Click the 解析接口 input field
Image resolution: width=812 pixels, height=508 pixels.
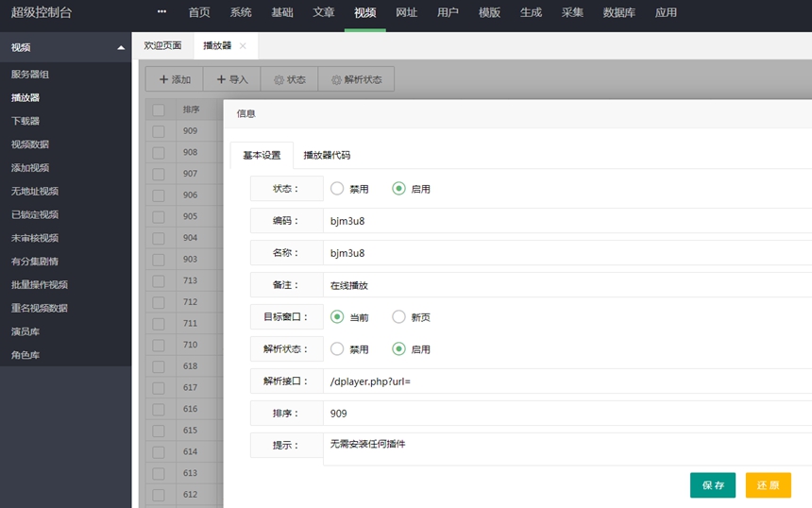(x=567, y=381)
